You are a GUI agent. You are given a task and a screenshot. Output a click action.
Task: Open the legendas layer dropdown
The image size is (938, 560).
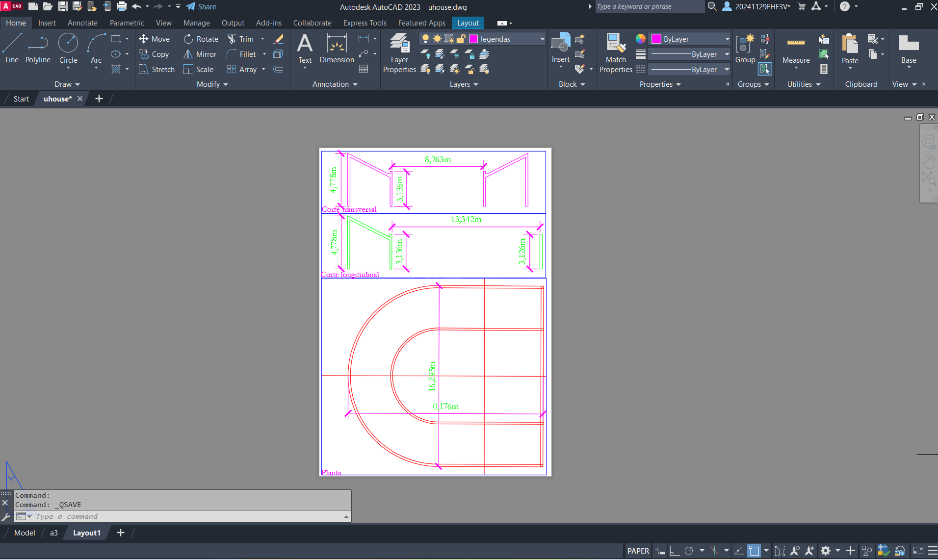tap(542, 39)
